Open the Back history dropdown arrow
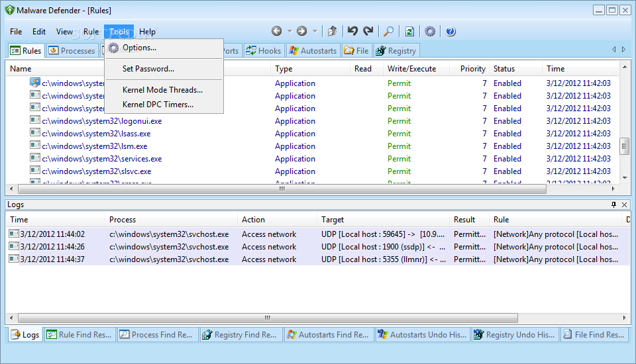 point(290,31)
